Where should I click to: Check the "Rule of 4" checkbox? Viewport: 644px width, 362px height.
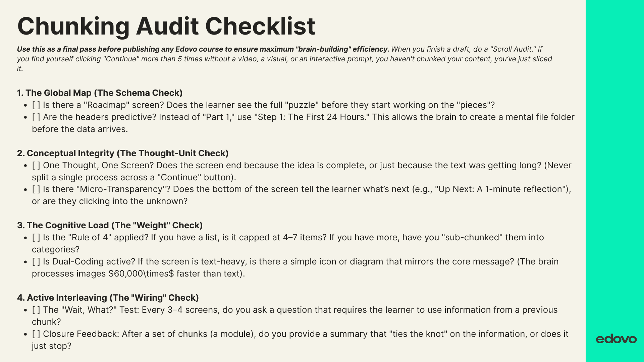[36, 238]
